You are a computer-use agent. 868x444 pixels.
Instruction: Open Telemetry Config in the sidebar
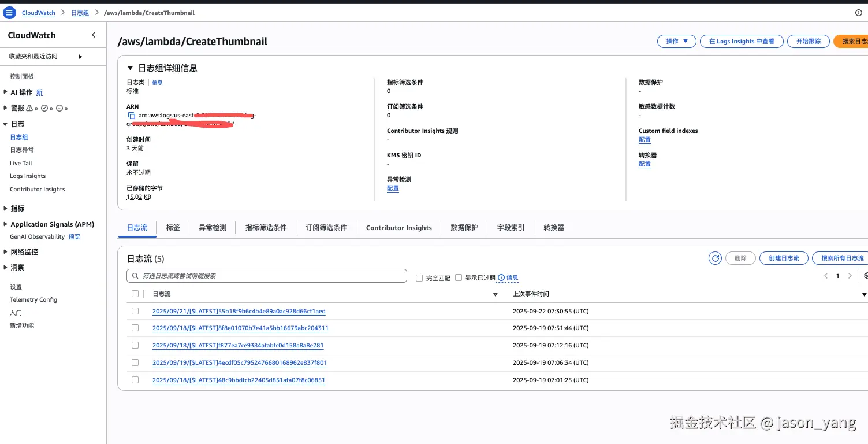[x=33, y=299]
